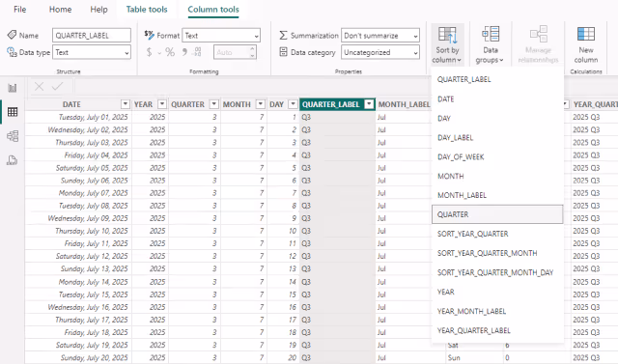The height and width of the screenshot is (364, 618).
Task: Select DAY in sort list
Action: click(497, 118)
